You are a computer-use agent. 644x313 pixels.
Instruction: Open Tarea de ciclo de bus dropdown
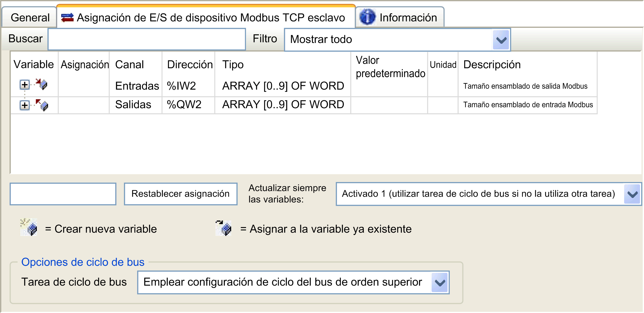[440, 282]
